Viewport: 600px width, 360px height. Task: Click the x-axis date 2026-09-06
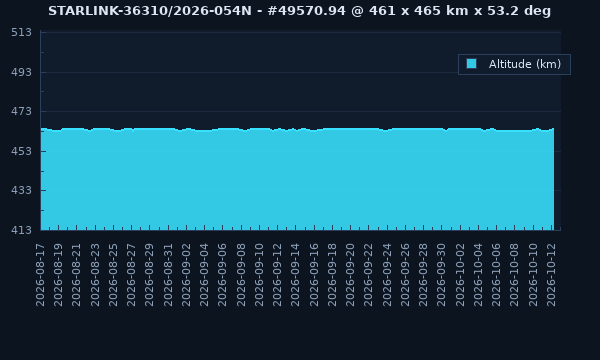coord(223,275)
